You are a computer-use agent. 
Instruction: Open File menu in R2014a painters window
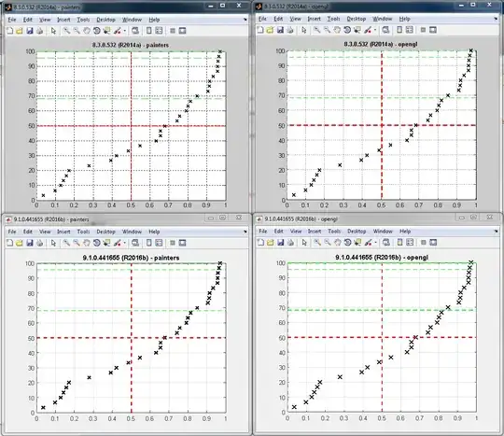[12, 20]
